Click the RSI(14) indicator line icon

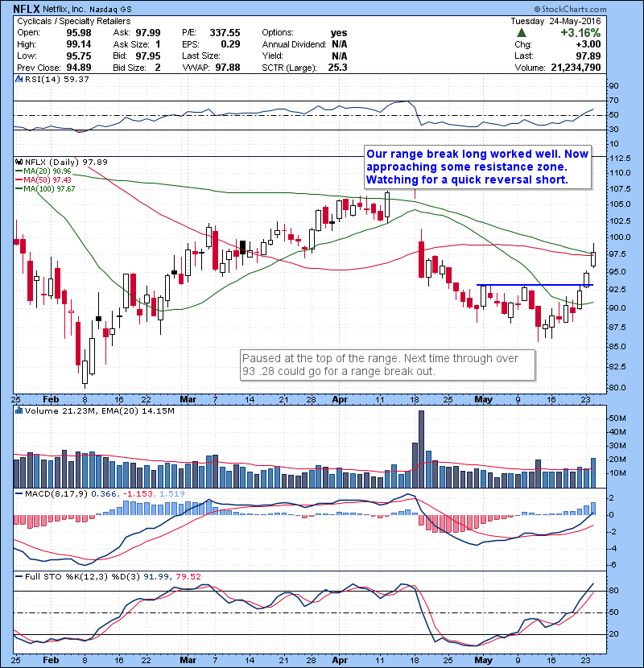(x=19, y=79)
